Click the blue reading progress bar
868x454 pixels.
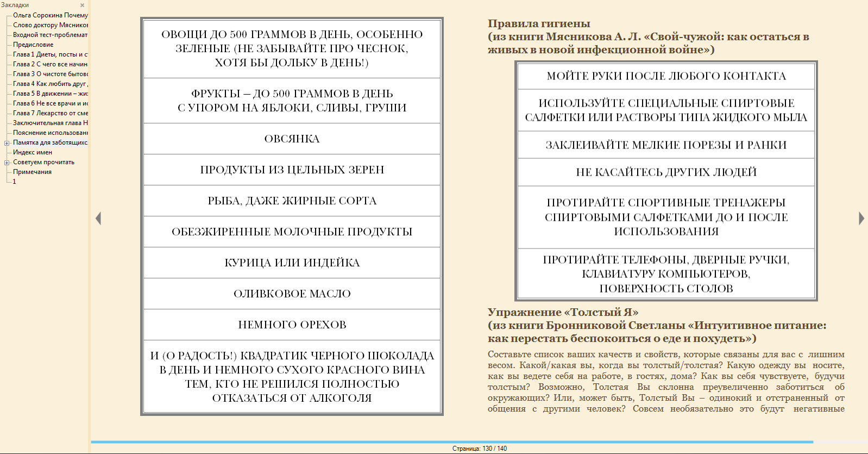(452, 442)
